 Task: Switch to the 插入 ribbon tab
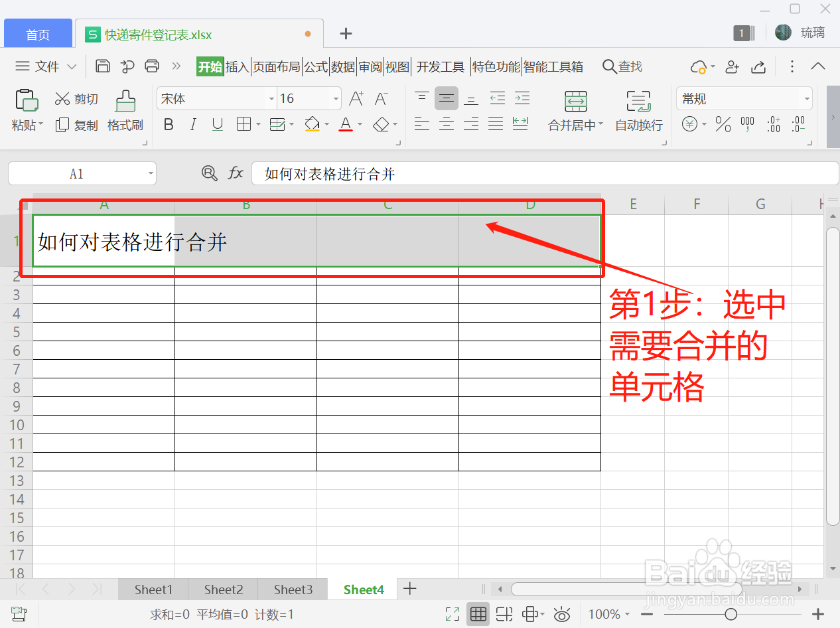pos(237,66)
